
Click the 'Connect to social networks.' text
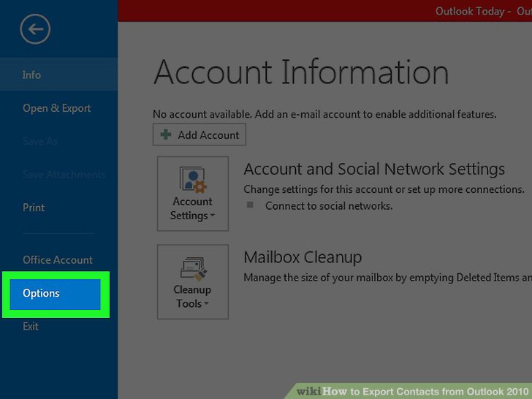click(329, 206)
